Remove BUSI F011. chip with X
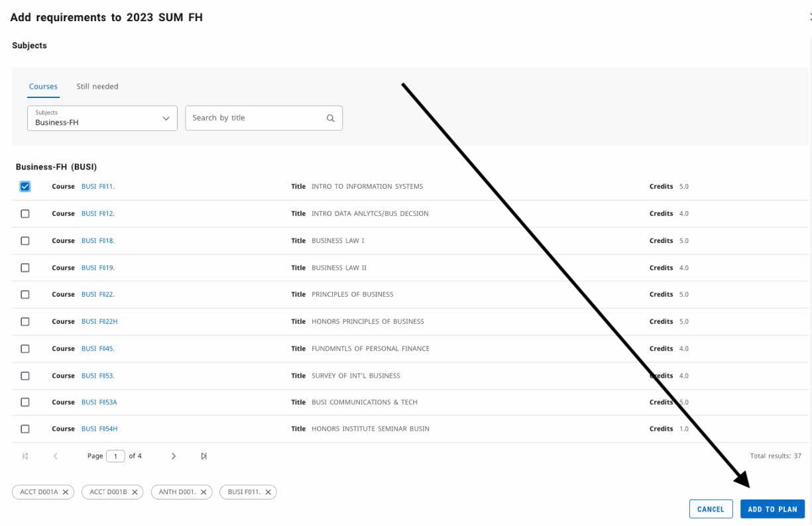Viewport: 812px width, 526px height. 268,492
